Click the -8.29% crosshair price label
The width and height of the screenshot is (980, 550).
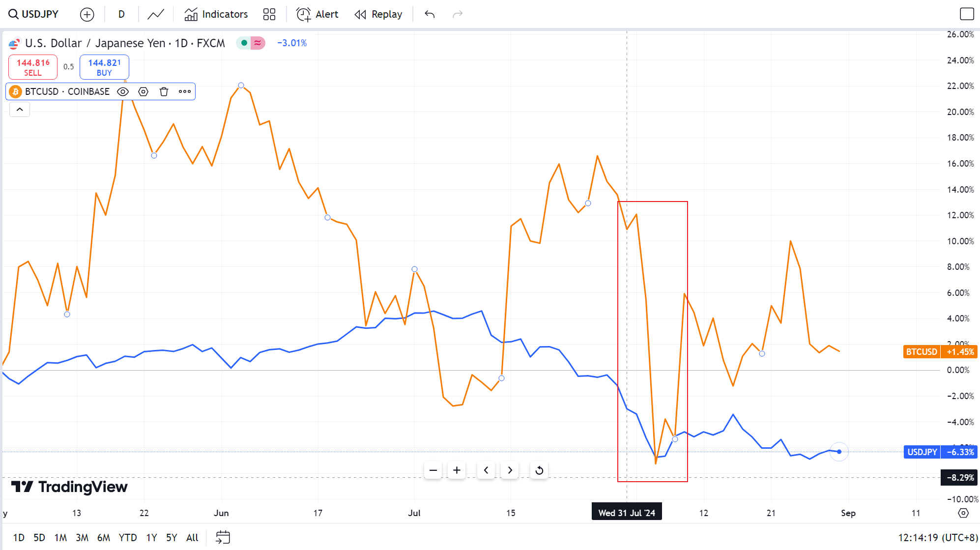(x=960, y=477)
